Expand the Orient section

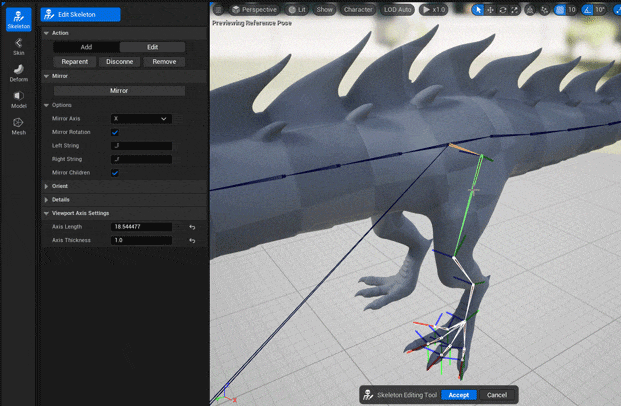pyautogui.click(x=46, y=186)
